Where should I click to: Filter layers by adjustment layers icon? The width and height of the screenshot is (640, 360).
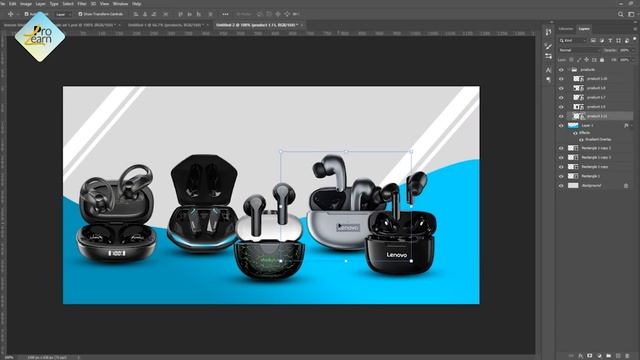pyautogui.click(x=602, y=40)
